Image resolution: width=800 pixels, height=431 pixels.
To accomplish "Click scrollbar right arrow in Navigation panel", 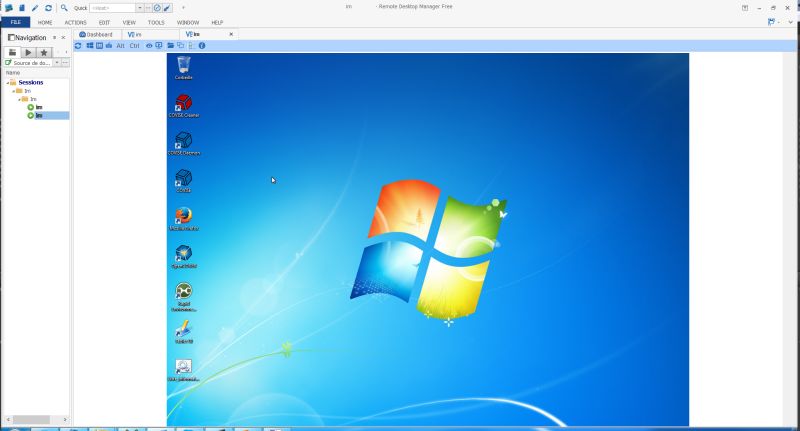I will click(65, 419).
